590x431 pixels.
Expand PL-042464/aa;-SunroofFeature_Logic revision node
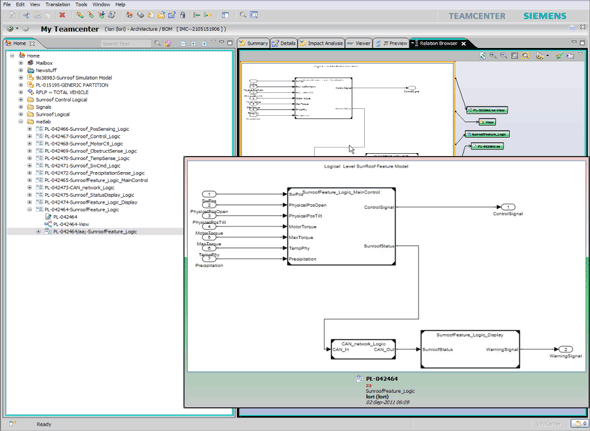pyautogui.click(x=38, y=231)
